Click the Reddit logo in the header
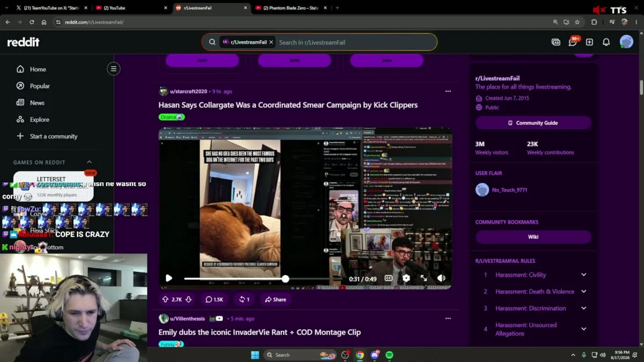 (23, 42)
